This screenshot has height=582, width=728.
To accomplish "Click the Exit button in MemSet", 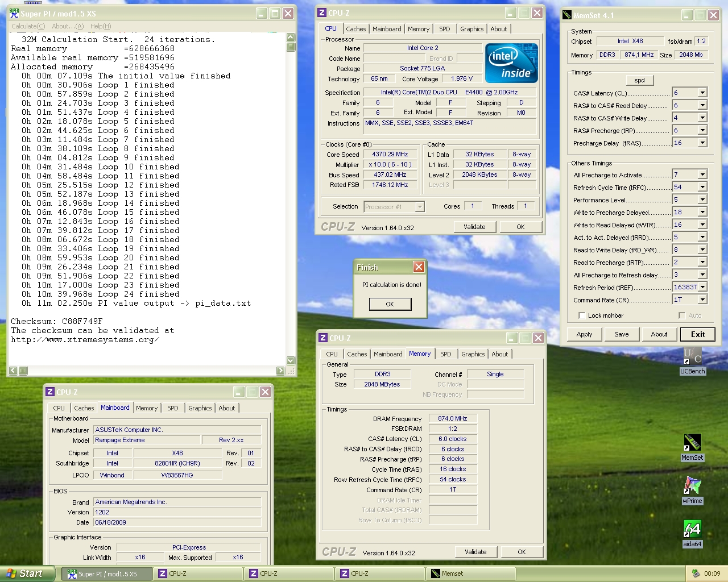I will coord(698,334).
